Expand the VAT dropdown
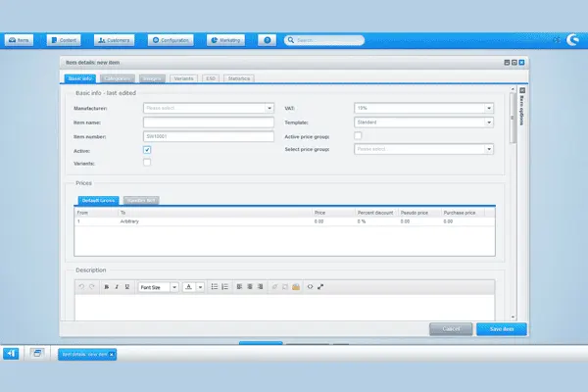The width and height of the screenshot is (588, 392). coord(422,109)
